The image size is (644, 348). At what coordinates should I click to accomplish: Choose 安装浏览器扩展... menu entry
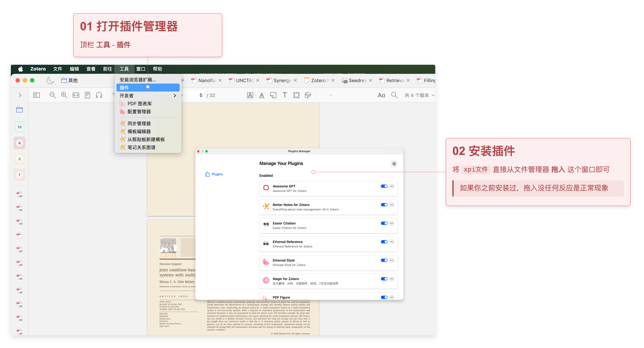click(x=148, y=80)
